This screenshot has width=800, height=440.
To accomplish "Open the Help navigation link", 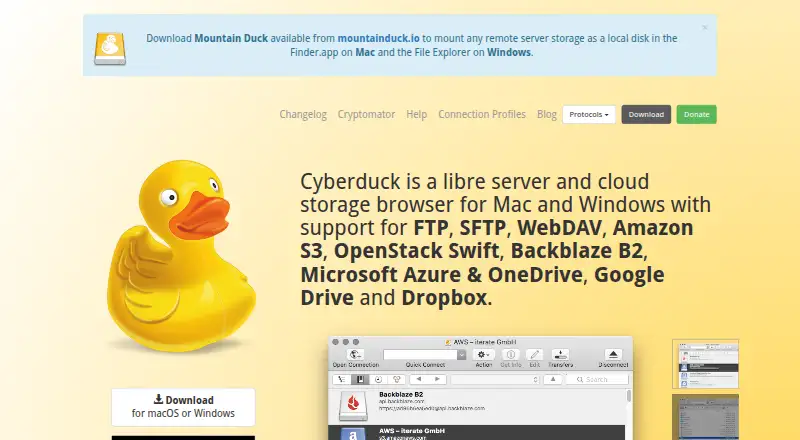I will pos(416,114).
